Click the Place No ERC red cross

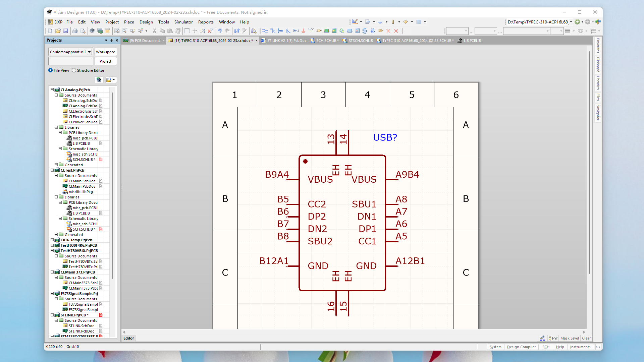point(388,31)
